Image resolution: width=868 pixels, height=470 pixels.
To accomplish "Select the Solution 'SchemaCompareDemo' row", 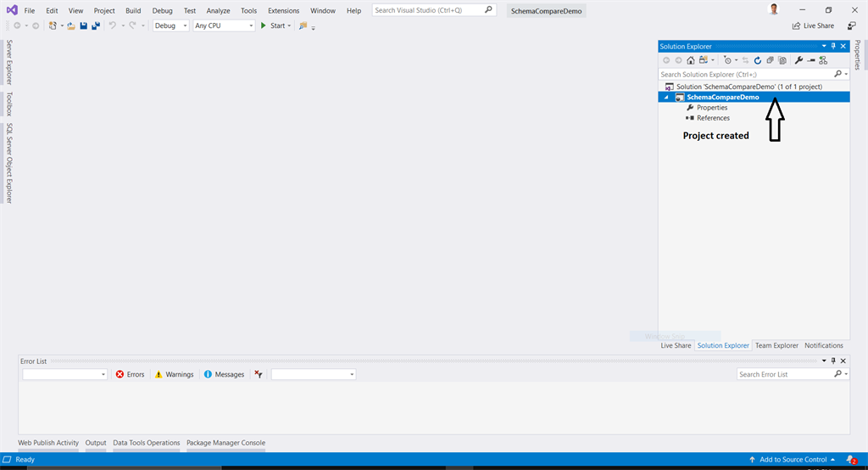I will (x=754, y=87).
